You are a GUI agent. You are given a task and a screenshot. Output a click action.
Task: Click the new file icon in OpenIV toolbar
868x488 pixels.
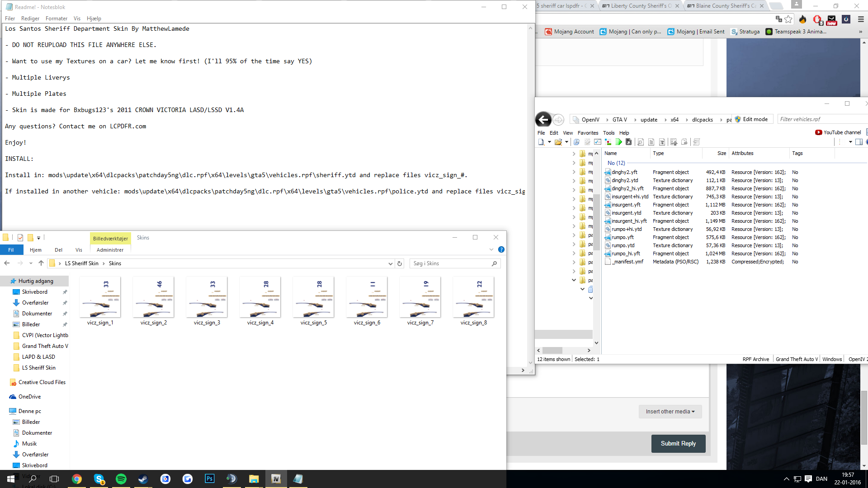click(541, 142)
